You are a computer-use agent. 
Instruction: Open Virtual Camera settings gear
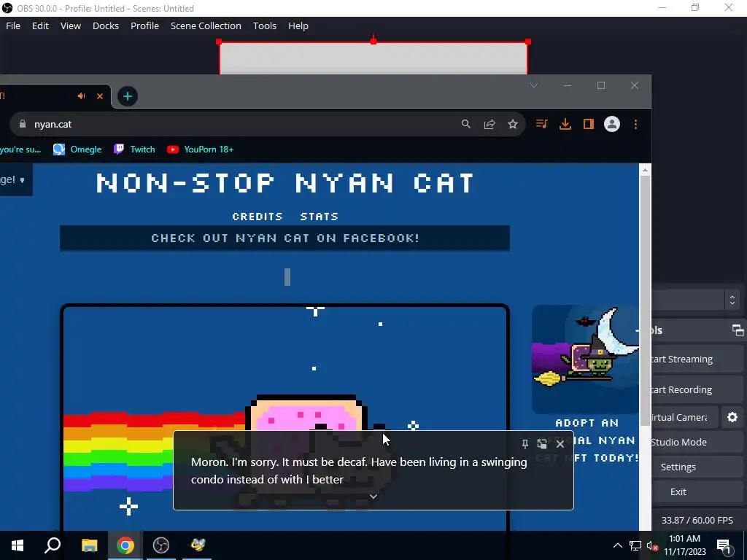pyautogui.click(x=732, y=418)
